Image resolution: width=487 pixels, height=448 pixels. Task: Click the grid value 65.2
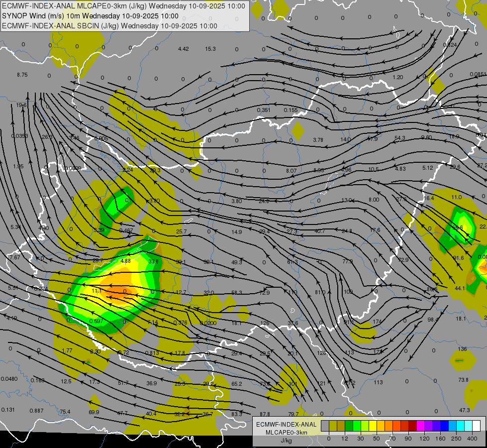(x=237, y=384)
